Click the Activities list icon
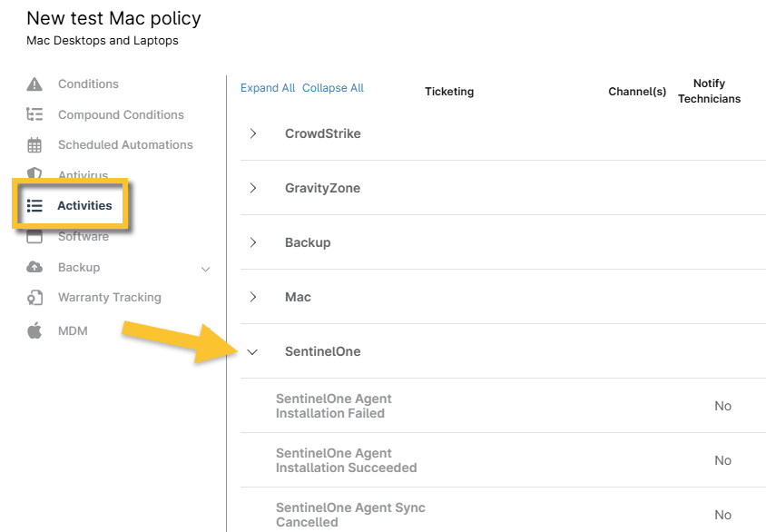The width and height of the screenshot is (766, 532). click(34, 206)
